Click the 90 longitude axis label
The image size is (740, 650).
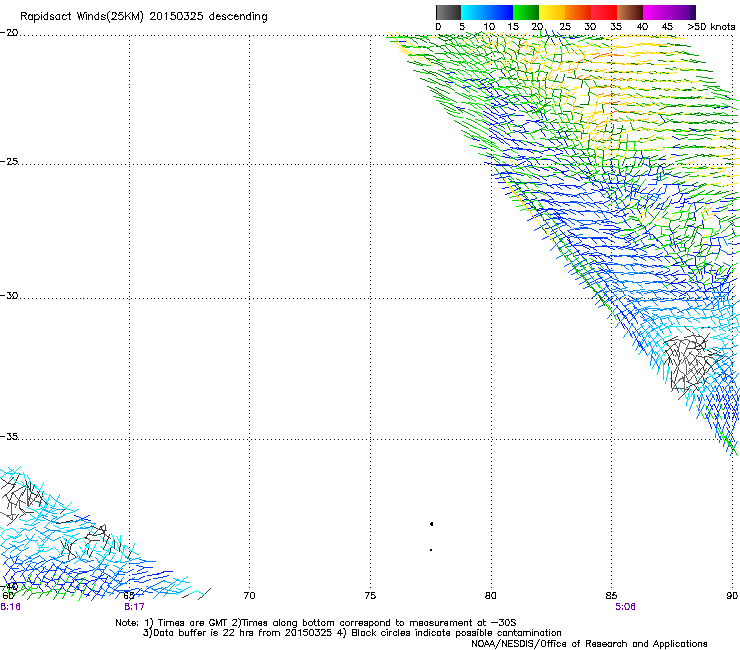[x=732, y=596]
